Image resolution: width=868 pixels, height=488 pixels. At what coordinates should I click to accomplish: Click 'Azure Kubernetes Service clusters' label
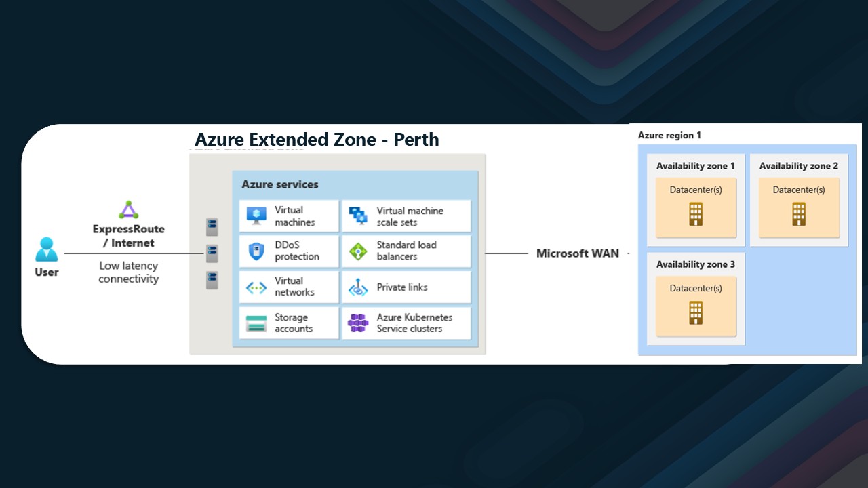coord(414,323)
